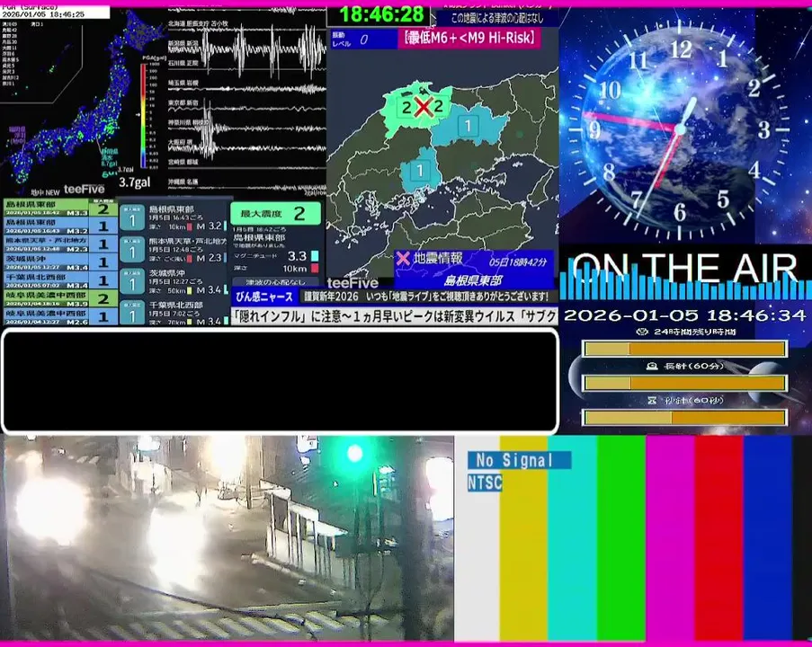Select the 千葉県北西部 07:02 M3.4 row in the left list
This screenshot has width=812, height=647.
60,280
